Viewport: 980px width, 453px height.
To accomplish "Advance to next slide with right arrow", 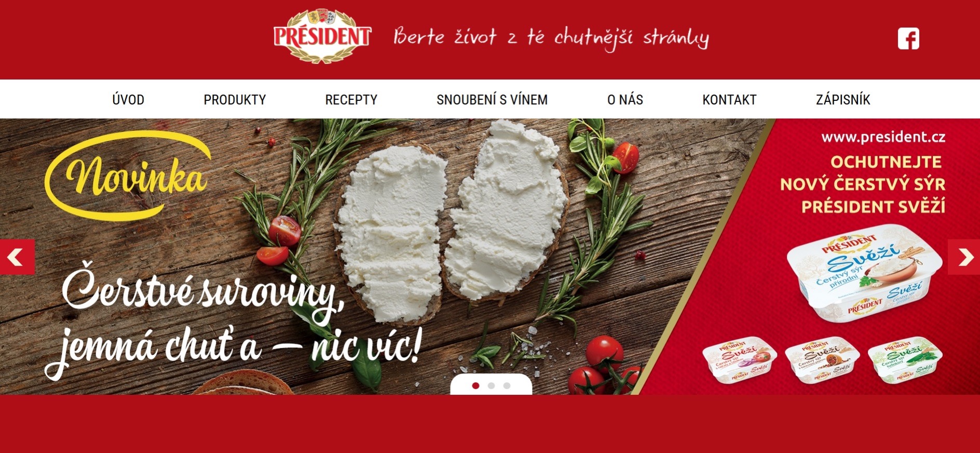I will 964,257.
